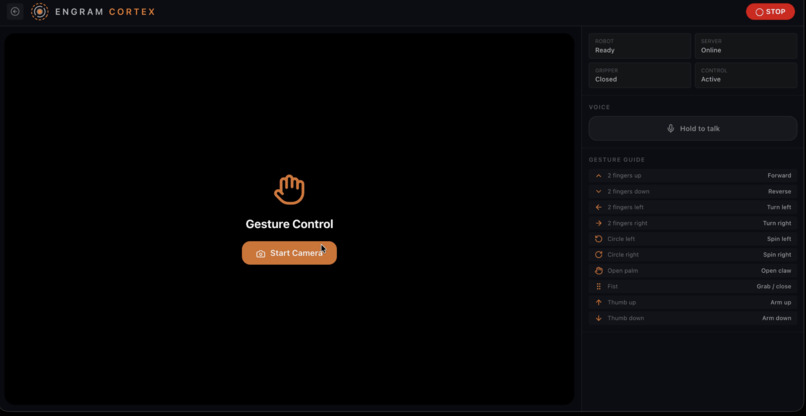The width and height of the screenshot is (806, 416).
Task: Click the Thumb up arrow icon
Action: [x=598, y=302]
